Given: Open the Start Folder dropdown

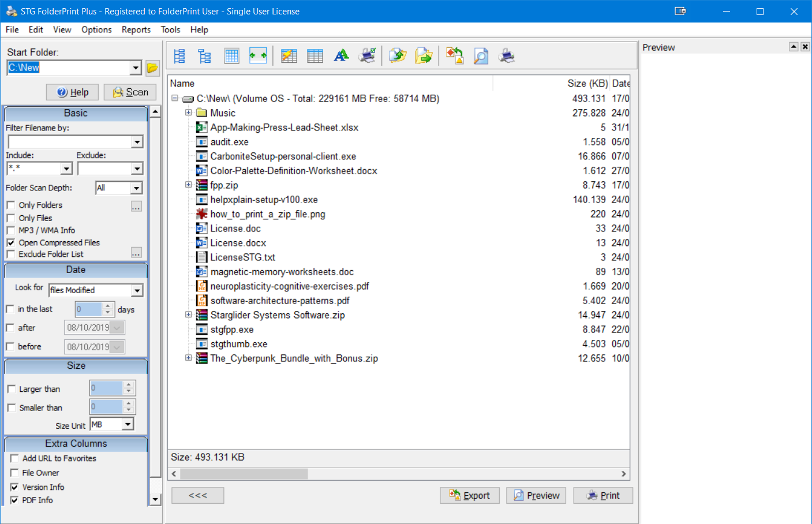Looking at the screenshot, I should (x=136, y=68).
